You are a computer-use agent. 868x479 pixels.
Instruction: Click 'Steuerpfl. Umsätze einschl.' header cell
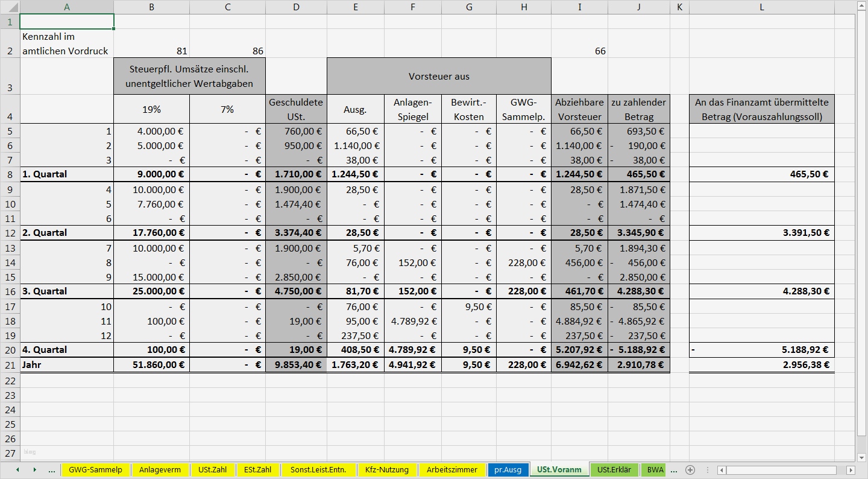coord(189,77)
